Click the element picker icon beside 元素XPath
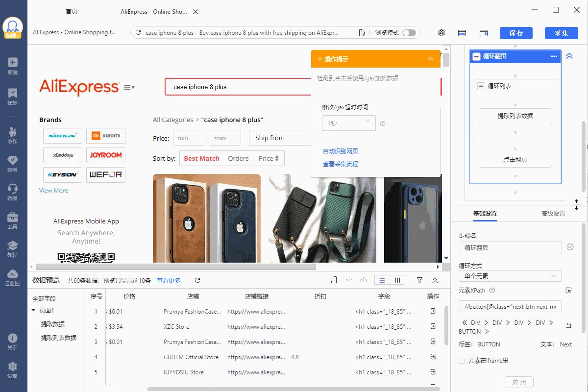The image size is (588, 392). (x=569, y=291)
